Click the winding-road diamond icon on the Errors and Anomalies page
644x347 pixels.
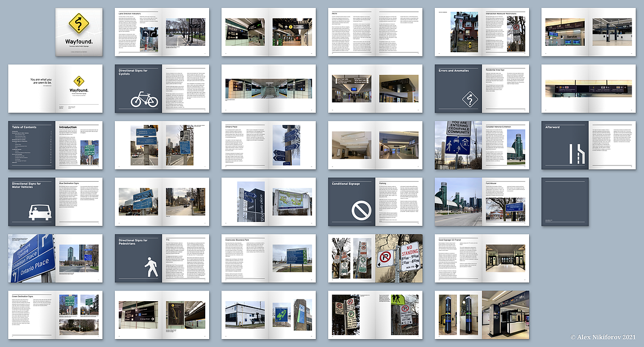470,99
